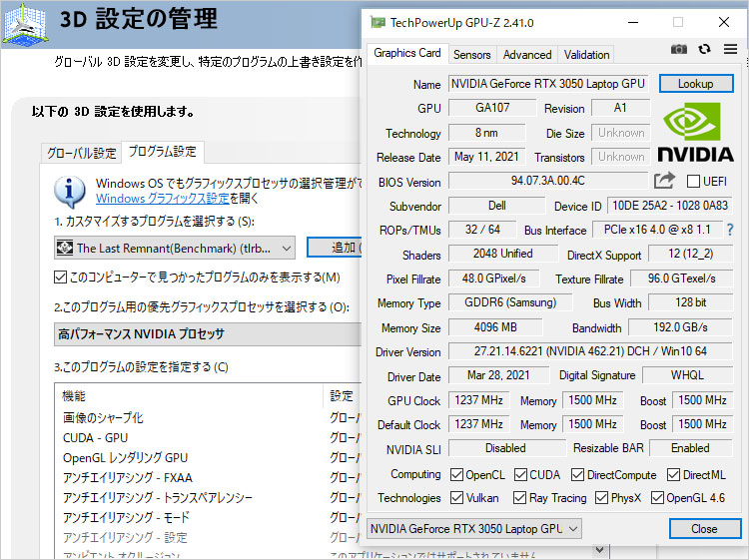Switch to プログラム設定 tab
This screenshot has height=560, width=749.
click(x=163, y=152)
